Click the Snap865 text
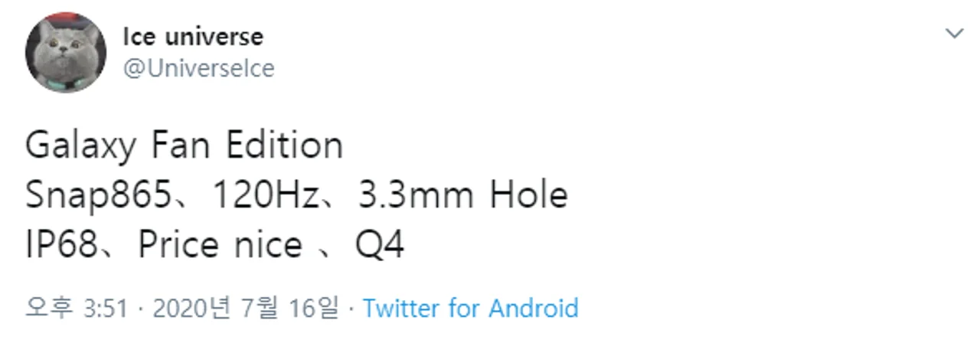 (96, 196)
